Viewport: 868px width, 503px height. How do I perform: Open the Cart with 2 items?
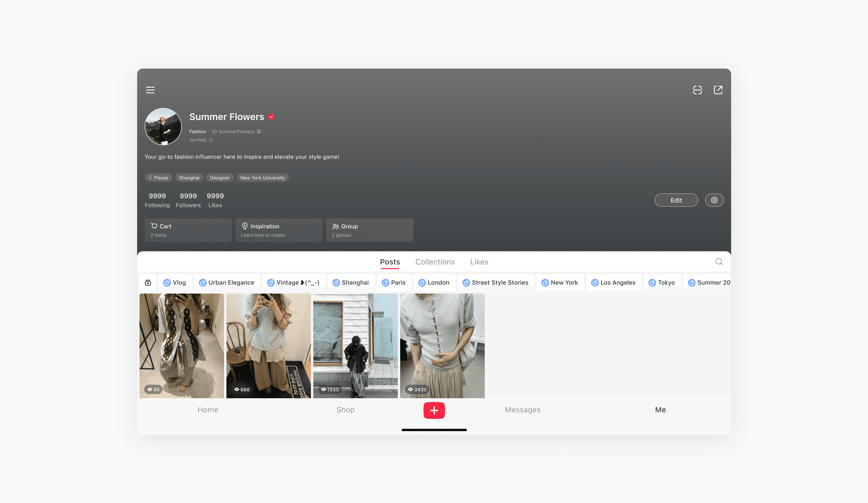point(188,230)
